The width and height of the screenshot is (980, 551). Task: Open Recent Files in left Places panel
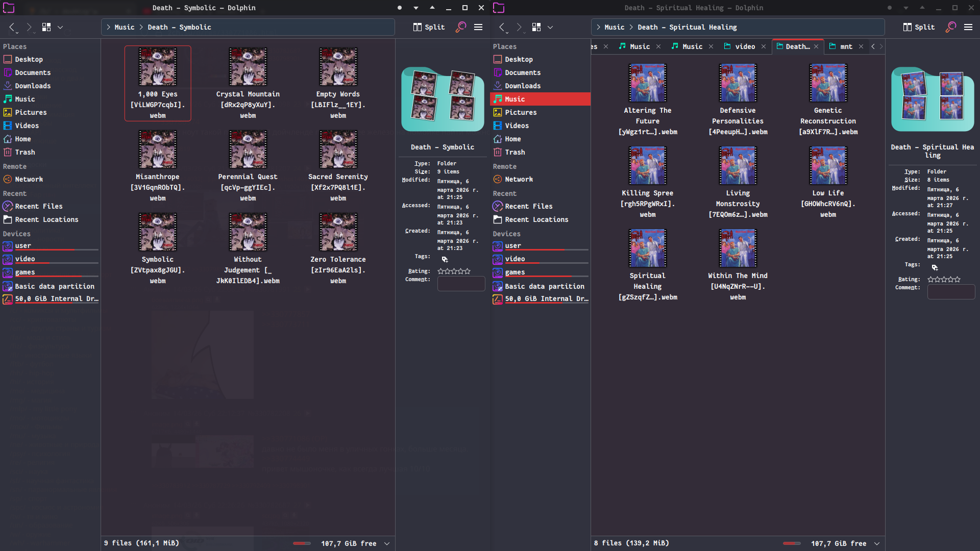pyautogui.click(x=38, y=206)
